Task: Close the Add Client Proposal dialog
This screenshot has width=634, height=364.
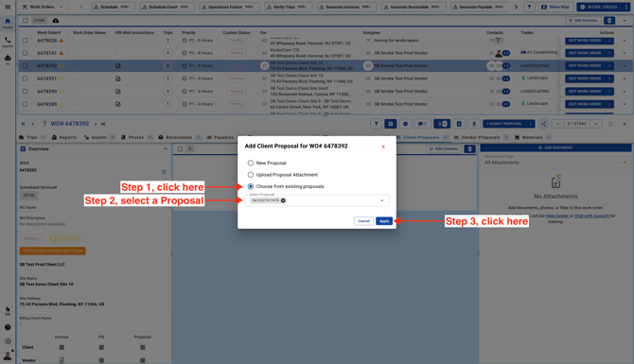Action: (x=383, y=147)
